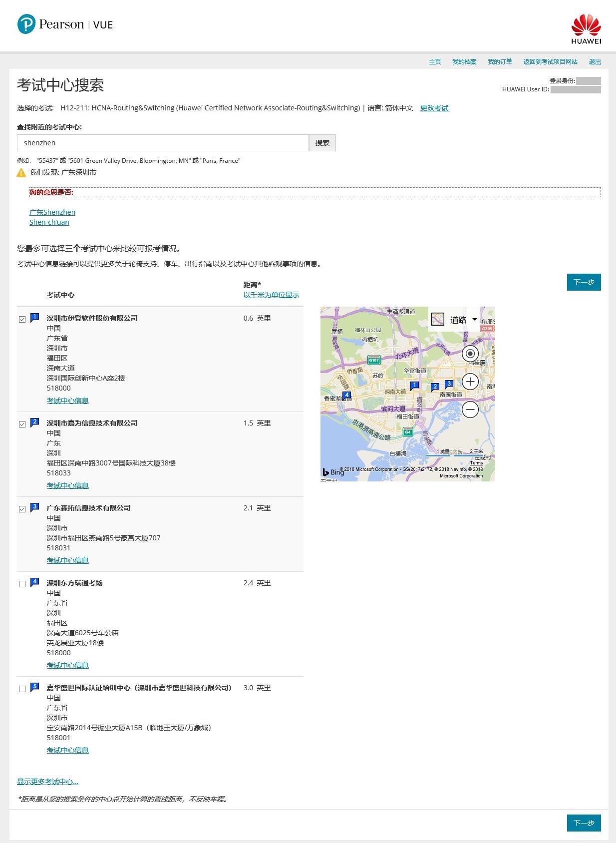Uncheck the 深圳市嘉为信息技术有限公司 checkbox
This screenshot has height=843, width=616.
22,424
